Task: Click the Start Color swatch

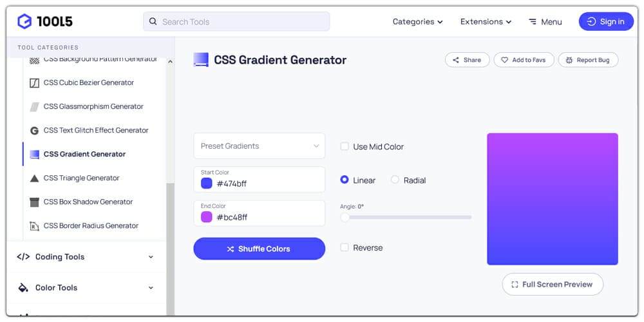Action: point(206,183)
